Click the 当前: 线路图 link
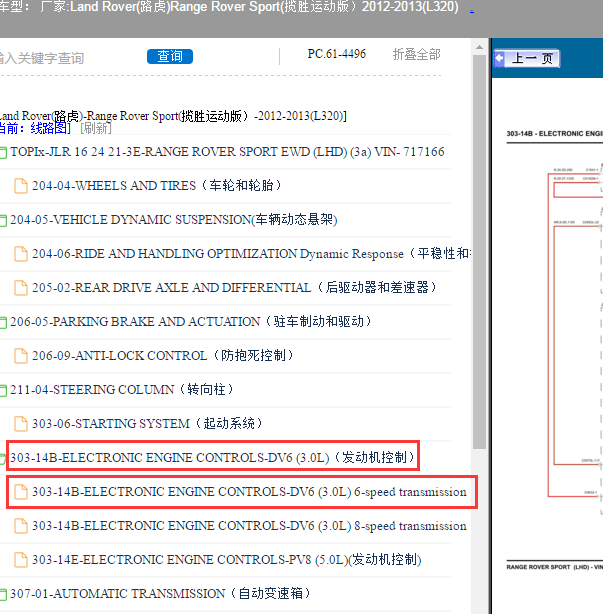Image resolution: width=603 pixels, height=614 pixels. 35,128
